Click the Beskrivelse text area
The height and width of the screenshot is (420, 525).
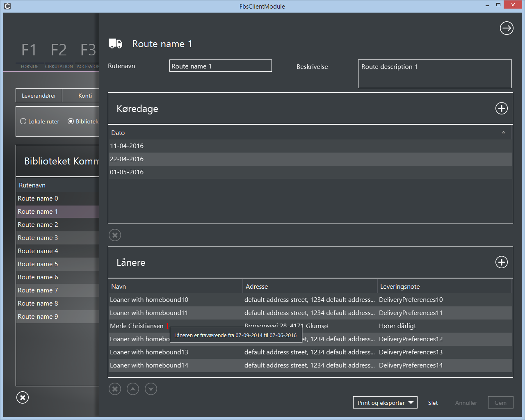click(x=435, y=74)
